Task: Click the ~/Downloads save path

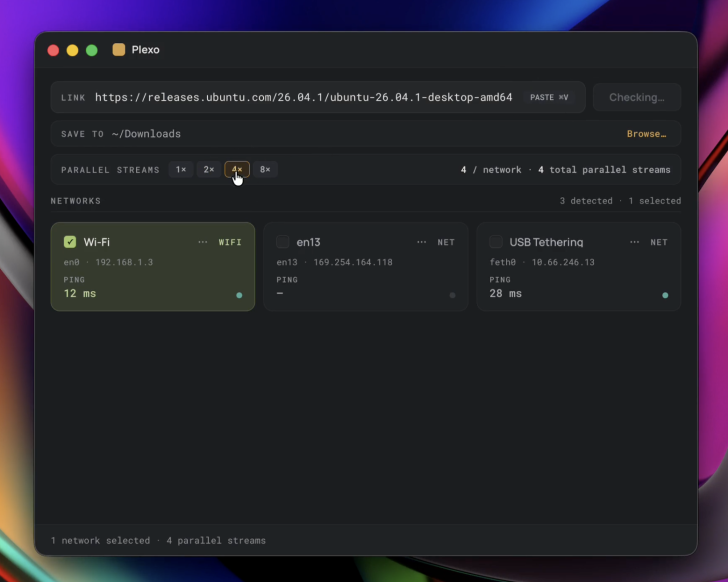Action: (146, 134)
